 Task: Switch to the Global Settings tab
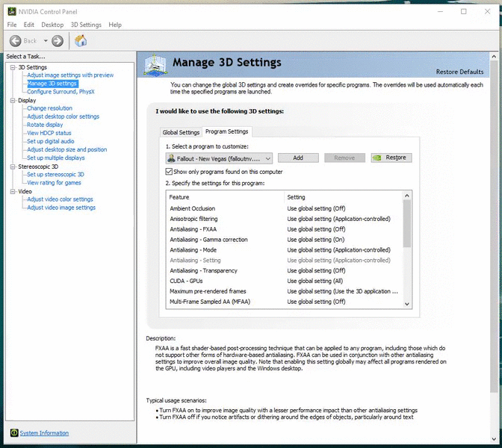click(181, 132)
